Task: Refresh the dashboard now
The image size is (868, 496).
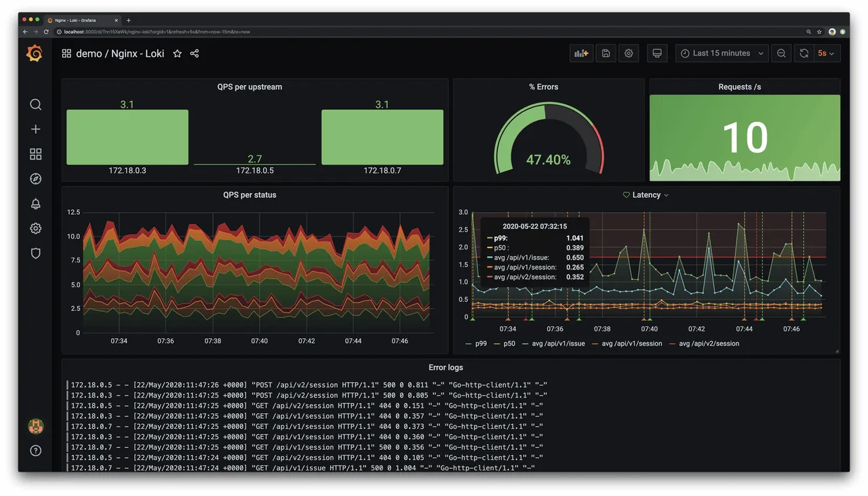Action: pyautogui.click(x=804, y=54)
